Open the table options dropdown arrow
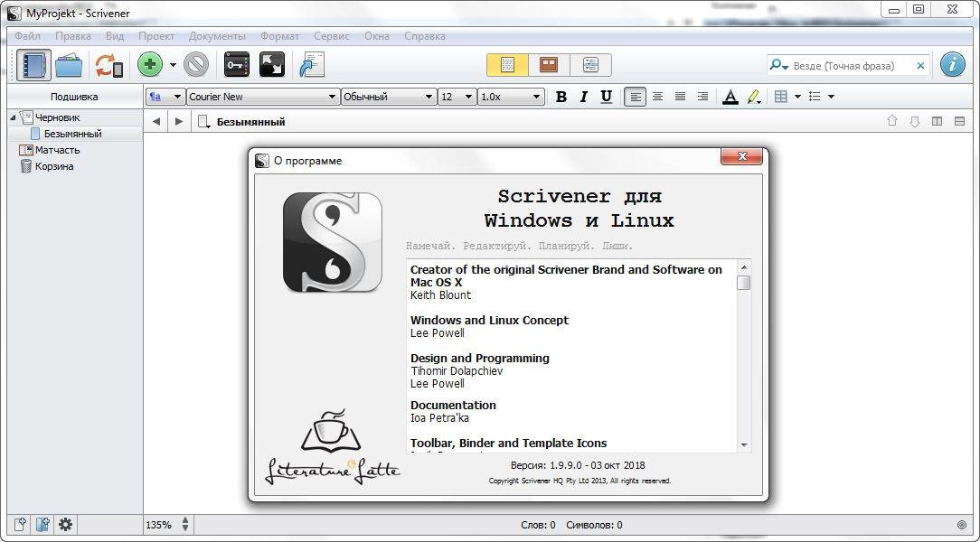 (x=797, y=97)
